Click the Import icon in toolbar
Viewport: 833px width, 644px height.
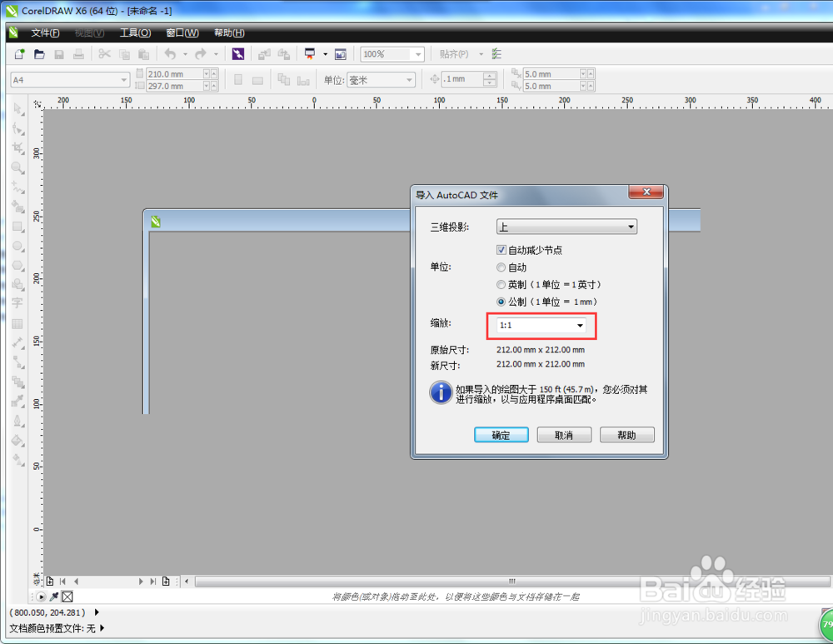[x=264, y=54]
